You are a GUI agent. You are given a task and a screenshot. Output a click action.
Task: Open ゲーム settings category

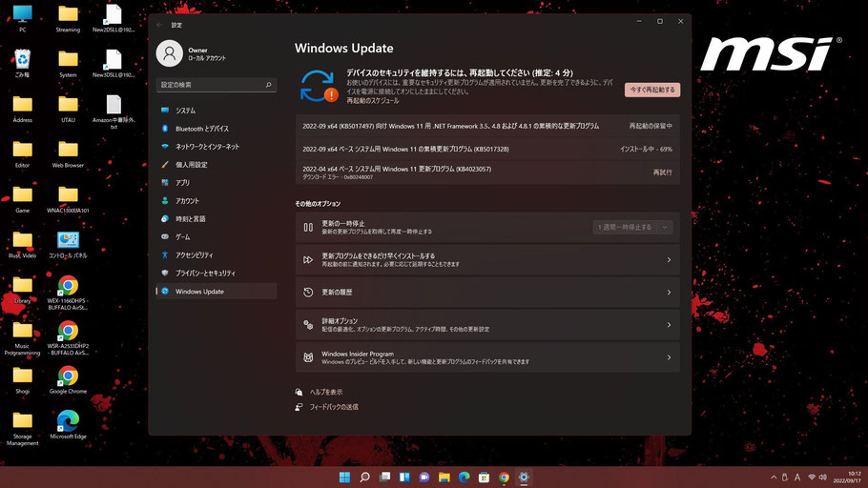217,236
